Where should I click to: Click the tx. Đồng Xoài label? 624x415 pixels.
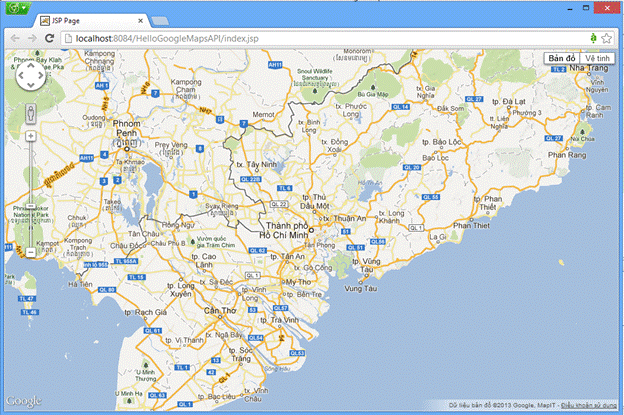point(335,146)
